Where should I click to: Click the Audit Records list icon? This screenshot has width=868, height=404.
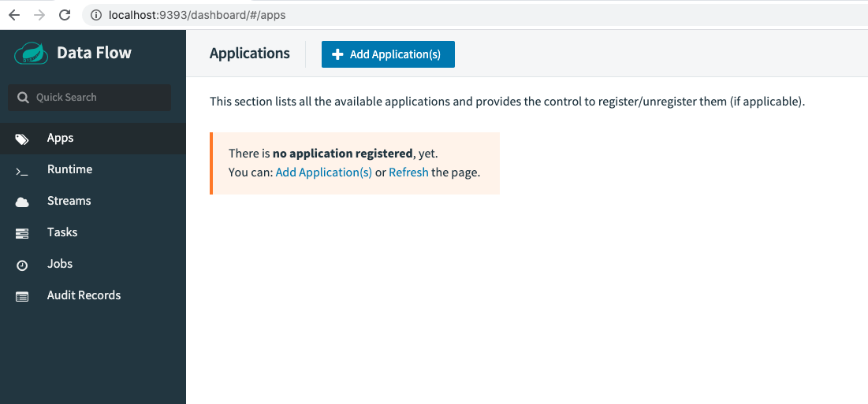22,296
